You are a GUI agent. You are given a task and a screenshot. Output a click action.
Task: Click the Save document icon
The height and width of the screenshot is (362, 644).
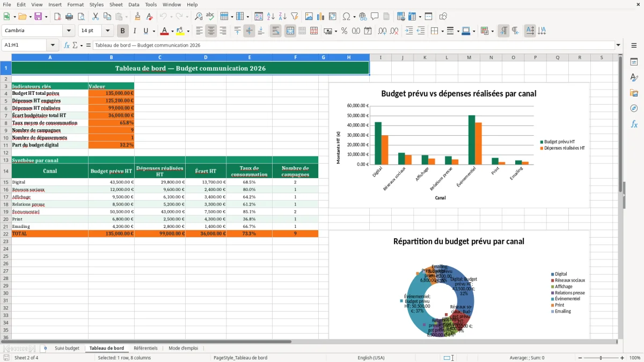pos(38,17)
